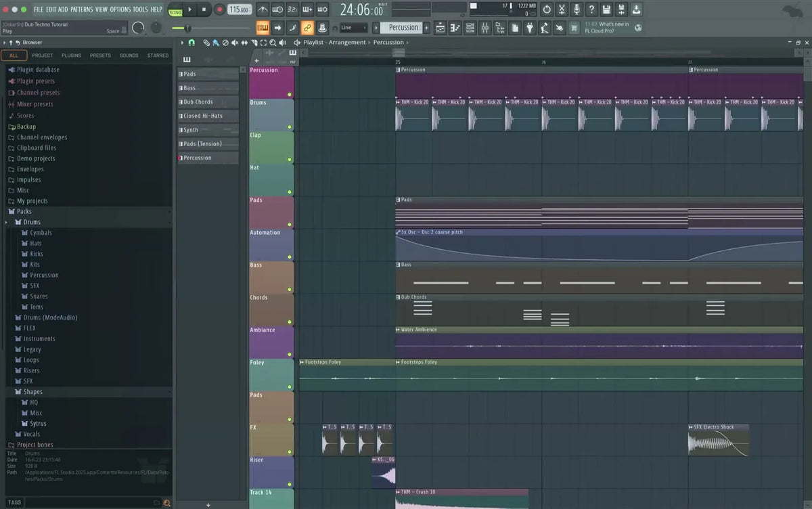Click the undo history icon
This screenshot has width=812, height=509.
(x=547, y=9)
